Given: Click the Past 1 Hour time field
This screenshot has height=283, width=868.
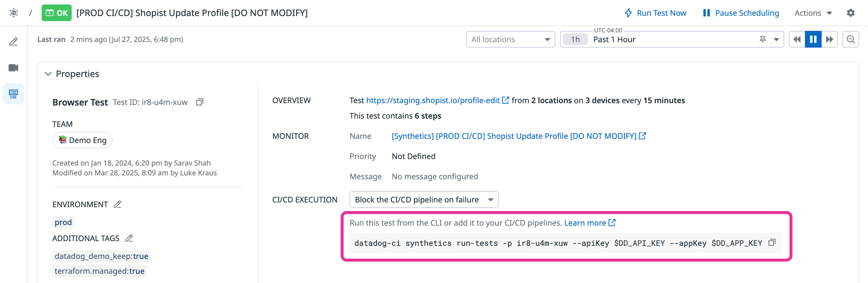Looking at the screenshot, I should 672,40.
